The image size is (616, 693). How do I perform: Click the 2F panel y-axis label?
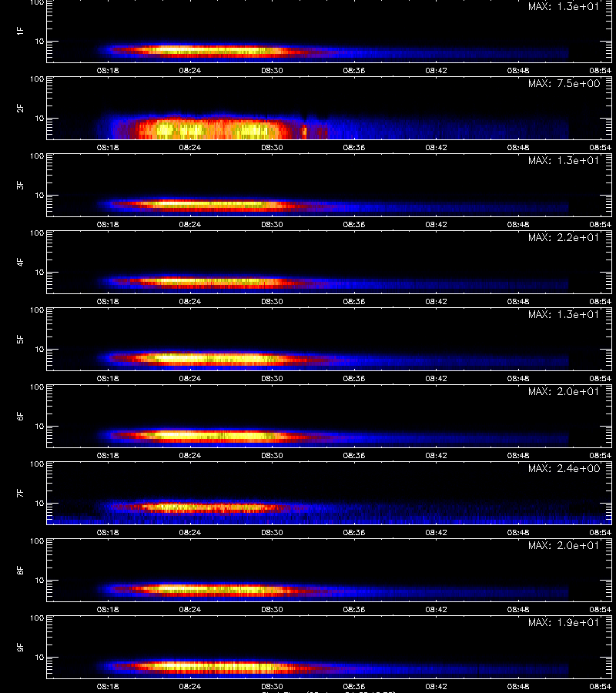[20, 109]
